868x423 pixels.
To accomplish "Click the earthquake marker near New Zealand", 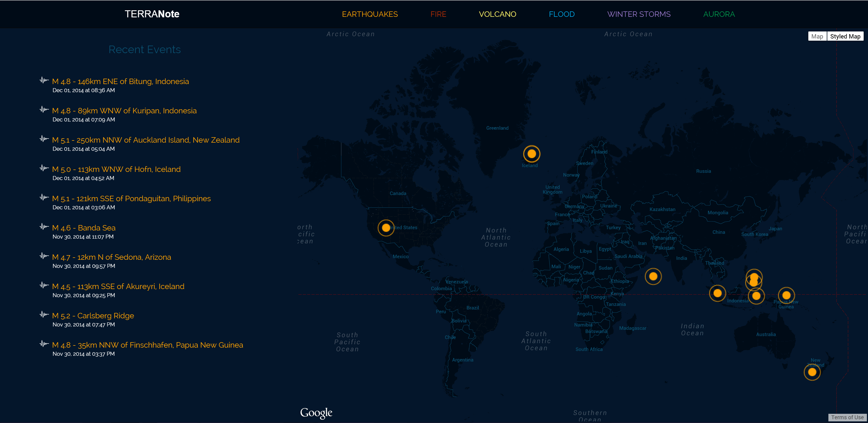I will click(812, 372).
